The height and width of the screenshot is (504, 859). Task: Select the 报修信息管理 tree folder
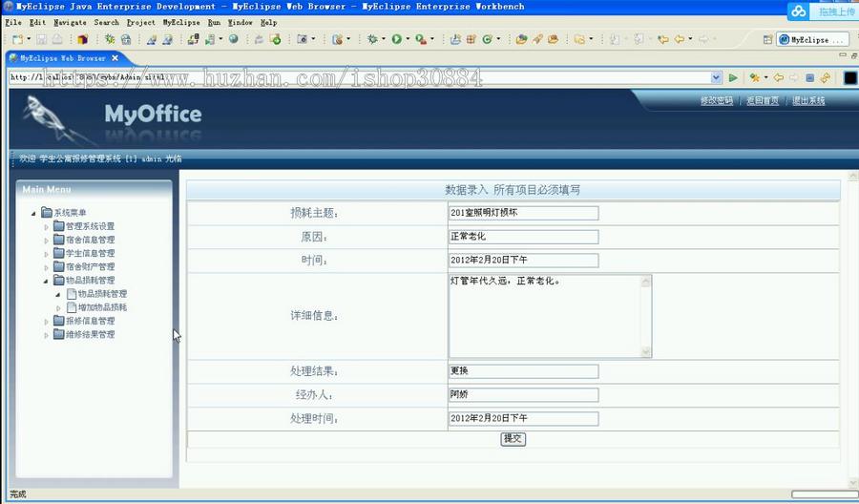coord(91,321)
